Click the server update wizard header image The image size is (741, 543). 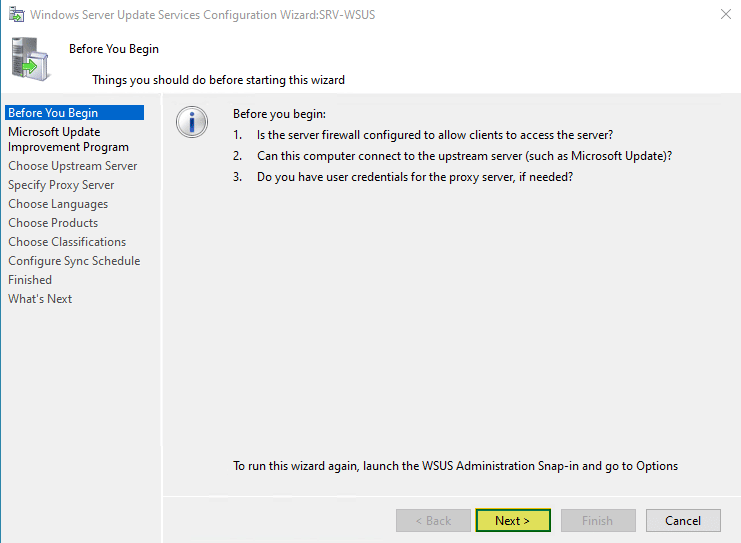click(30, 59)
